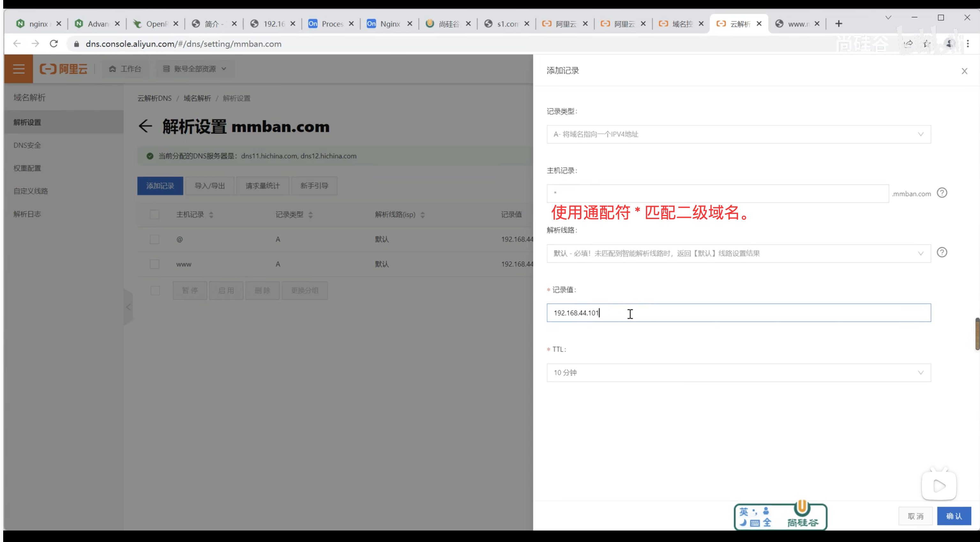980x542 pixels.
Task: Click the video play overlay icon
Action: 939,485
